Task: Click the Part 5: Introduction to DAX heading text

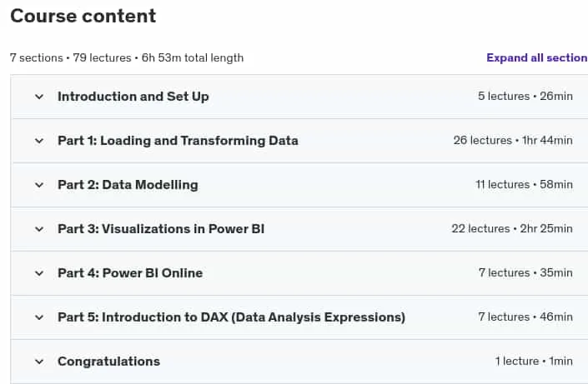Action: click(x=231, y=317)
